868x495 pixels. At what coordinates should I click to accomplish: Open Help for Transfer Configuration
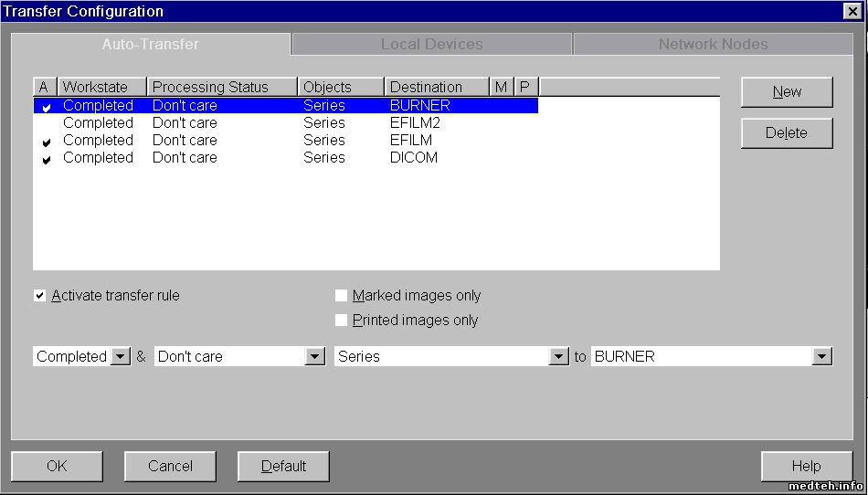tap(806, 467)
